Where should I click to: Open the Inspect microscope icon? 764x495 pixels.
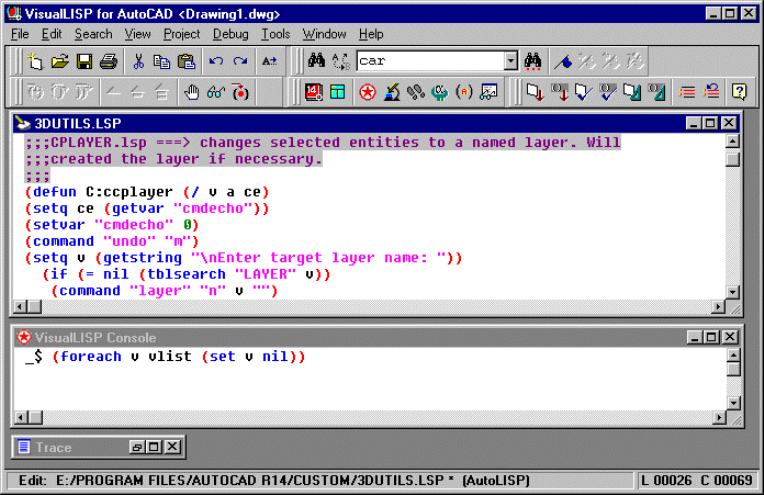[x=392, y=92]
